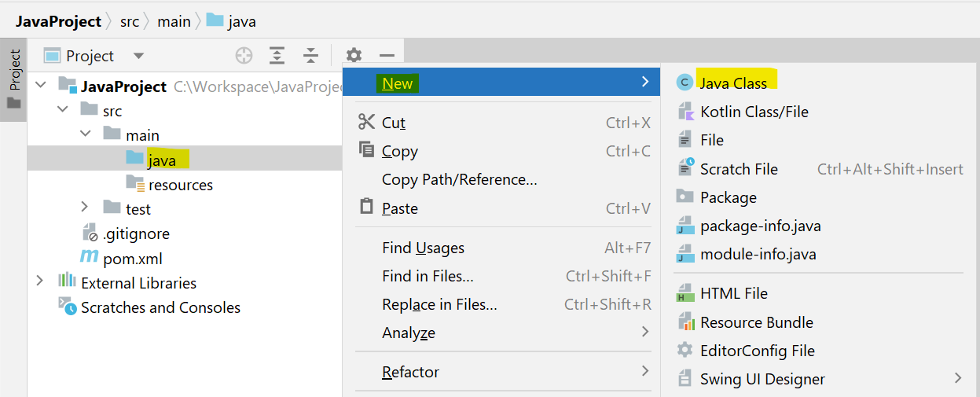Viewport: 980px width, 397px height.
Task: Click JavaProject in breadcrumb bar
Action: point(59,21)
